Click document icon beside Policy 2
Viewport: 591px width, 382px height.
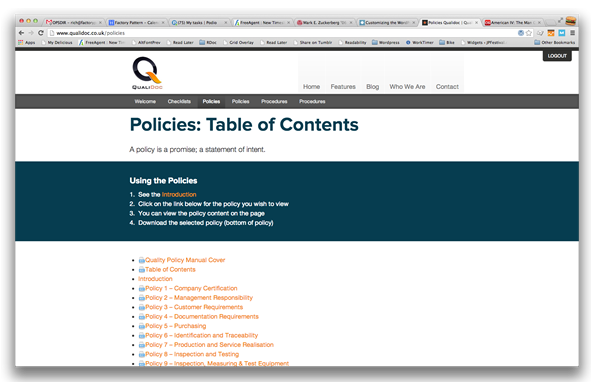[x=141, y=298]
